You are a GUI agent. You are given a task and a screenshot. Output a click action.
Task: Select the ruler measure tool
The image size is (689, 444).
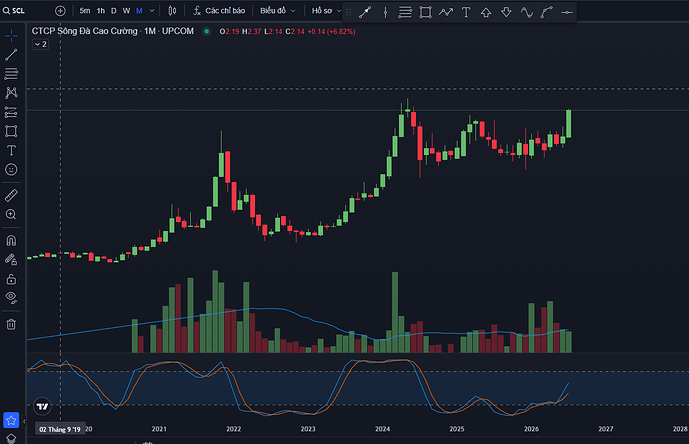point(11,195)
